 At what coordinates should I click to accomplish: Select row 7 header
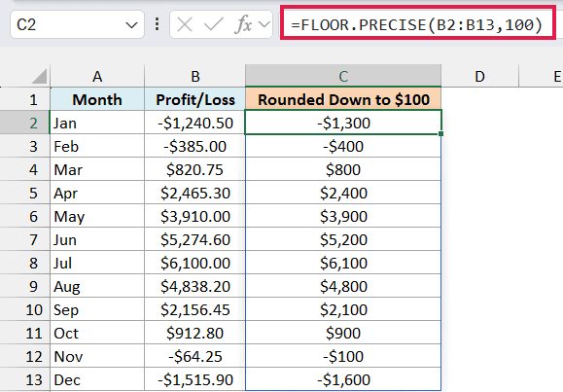tap(24, 239)
